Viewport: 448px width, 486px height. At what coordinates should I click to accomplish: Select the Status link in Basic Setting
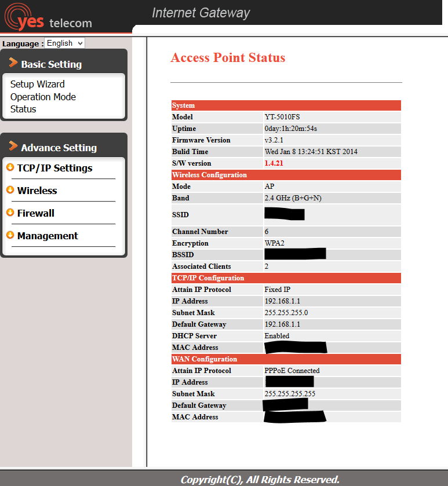(23, 109)
